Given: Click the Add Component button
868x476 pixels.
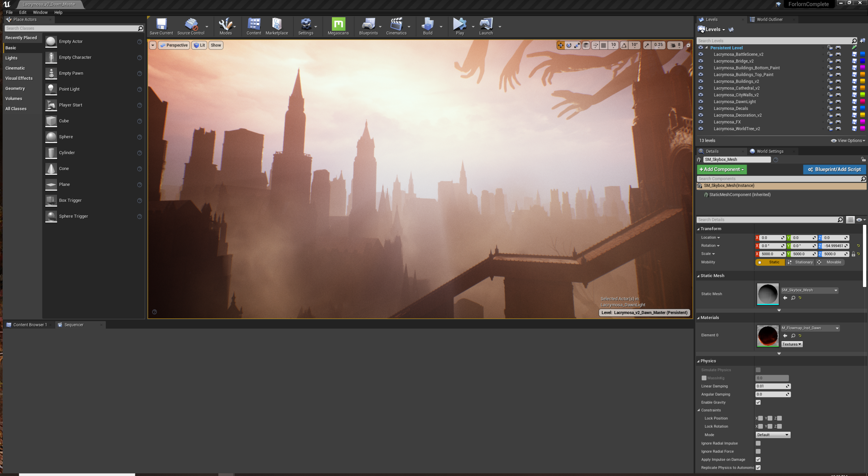Looking at the screenshot, I should pyautogui.click(x=721, y=169).
